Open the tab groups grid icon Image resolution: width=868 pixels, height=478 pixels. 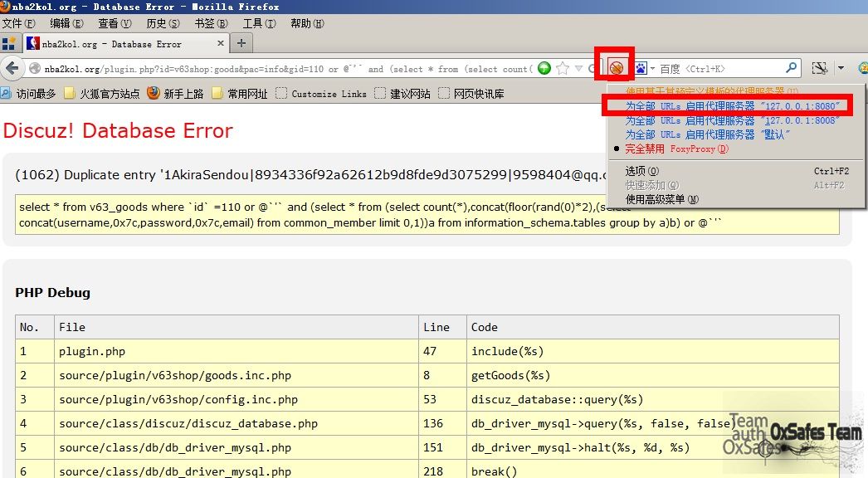(x=9, y=44)
